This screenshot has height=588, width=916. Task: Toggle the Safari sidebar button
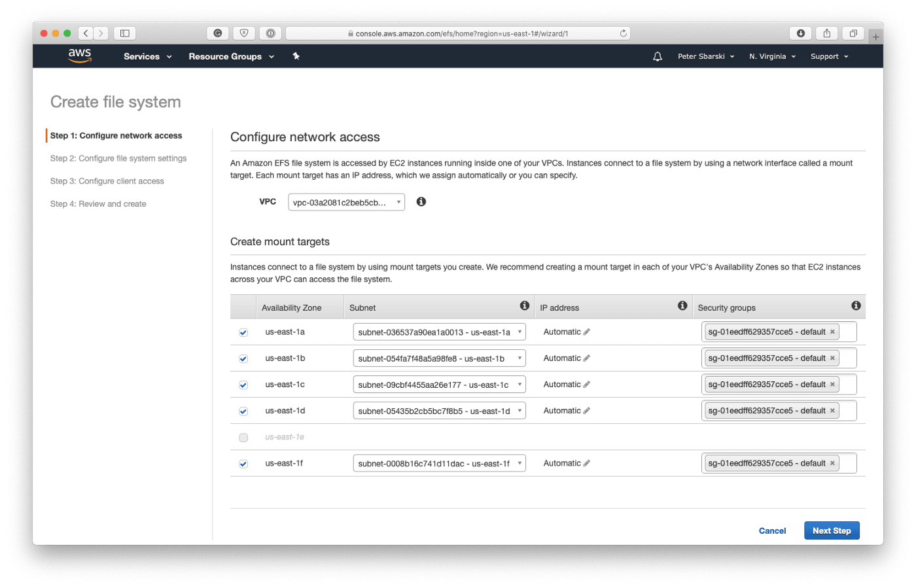[x=125, y=33]
